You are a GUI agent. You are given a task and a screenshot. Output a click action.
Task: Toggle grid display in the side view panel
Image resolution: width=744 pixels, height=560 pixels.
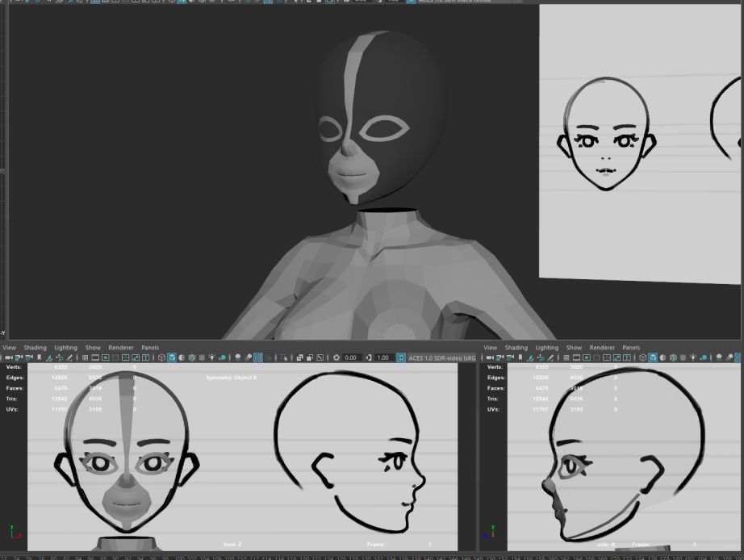click(x=565, y=358)
